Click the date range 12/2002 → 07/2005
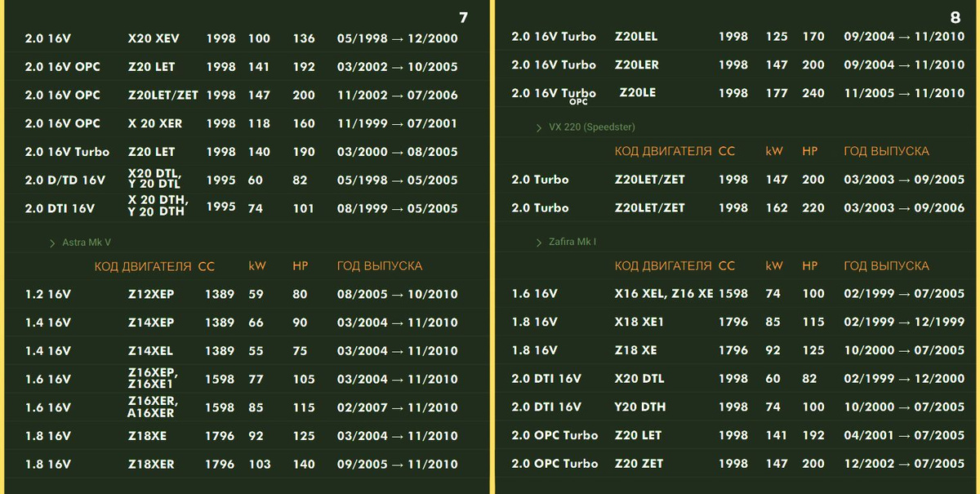980x494 pixels. pos(904,464)
